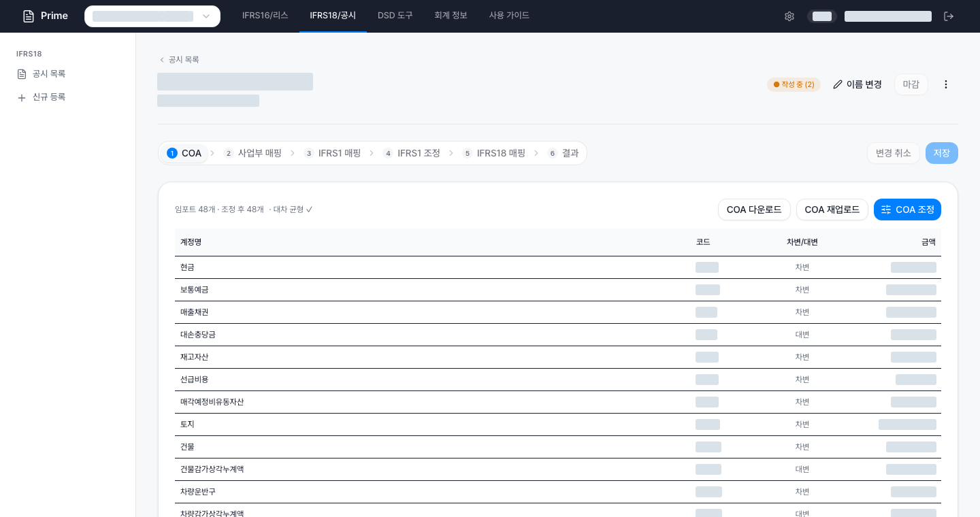Open step 4 IFRS1 조정
This screenshot has width=980, height=517.
tap(412, 153)
